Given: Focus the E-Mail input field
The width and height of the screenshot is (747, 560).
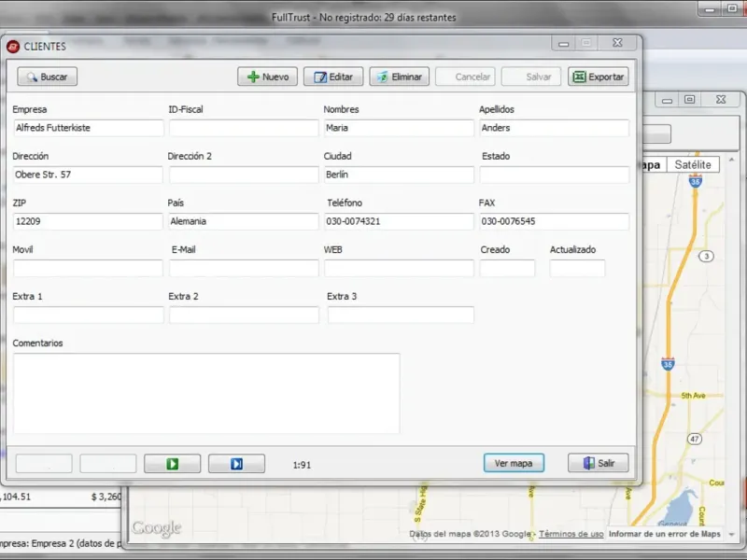Looking at the screenshot, I should click(244, 268).
